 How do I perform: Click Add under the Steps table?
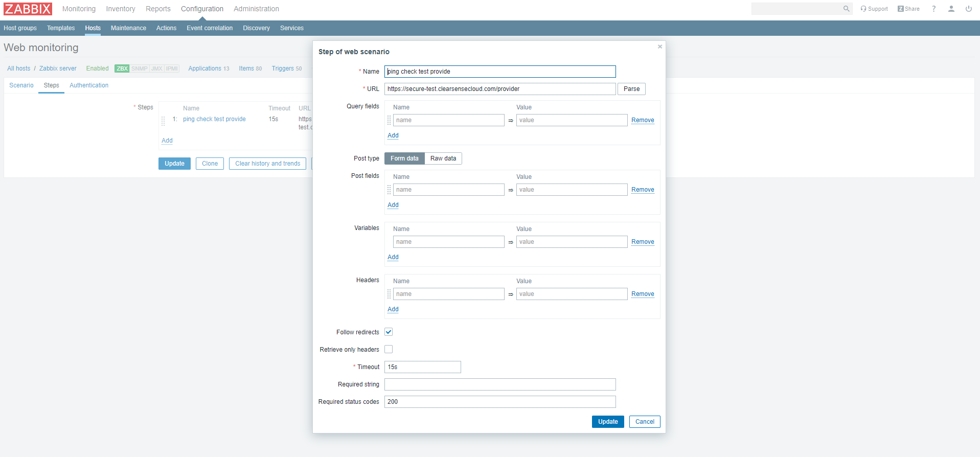[167, 141]
